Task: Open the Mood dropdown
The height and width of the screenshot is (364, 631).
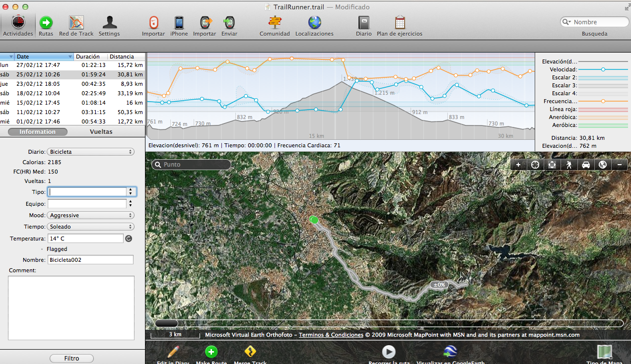Action: 90,215
